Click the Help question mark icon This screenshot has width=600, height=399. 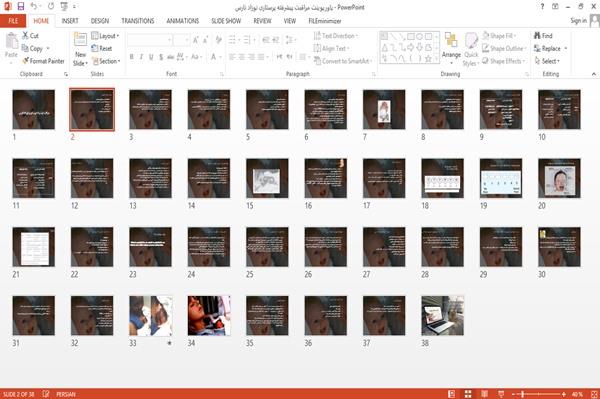[x=542, y=7]
